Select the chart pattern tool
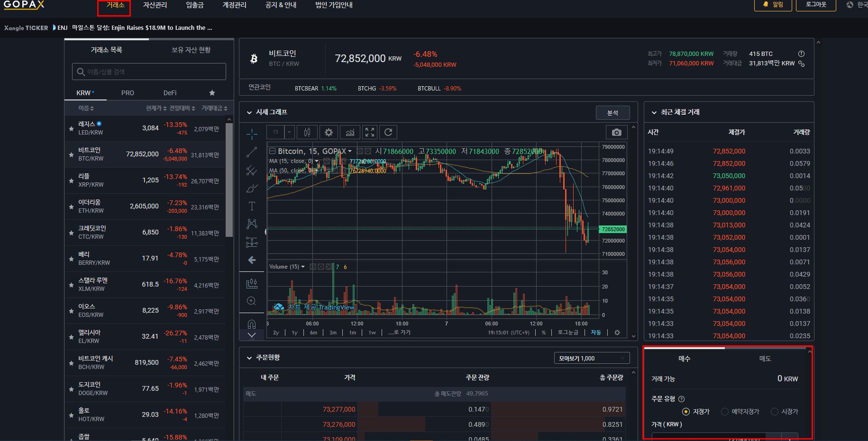This screenshot has height=441, width=868. click(x=252, y=224)
